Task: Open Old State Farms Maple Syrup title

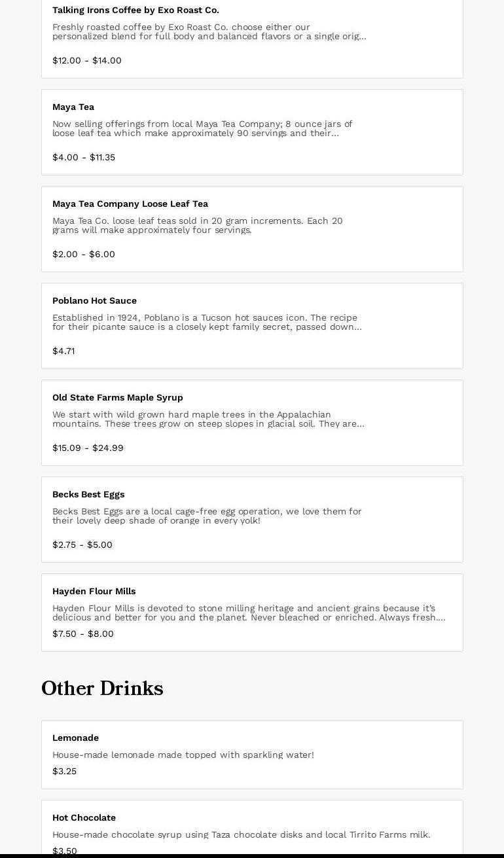Action: [x=118, y=398]
